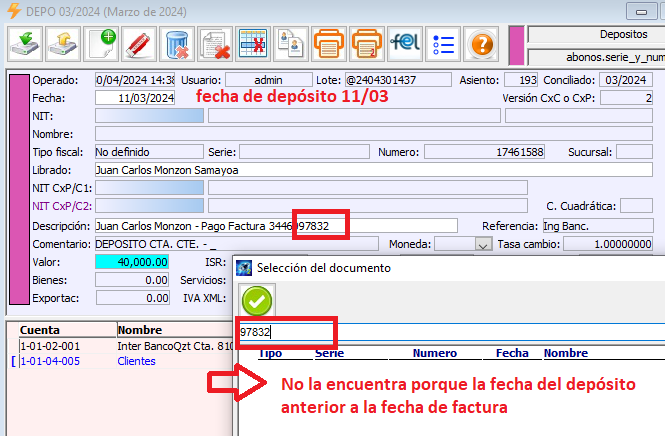Confirm selection with the green checkmark button

click(x=257, y=299)
